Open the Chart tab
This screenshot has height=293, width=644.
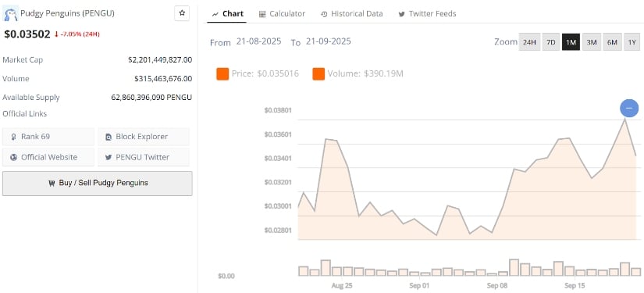pyautogui.click(x=228, y=13)
